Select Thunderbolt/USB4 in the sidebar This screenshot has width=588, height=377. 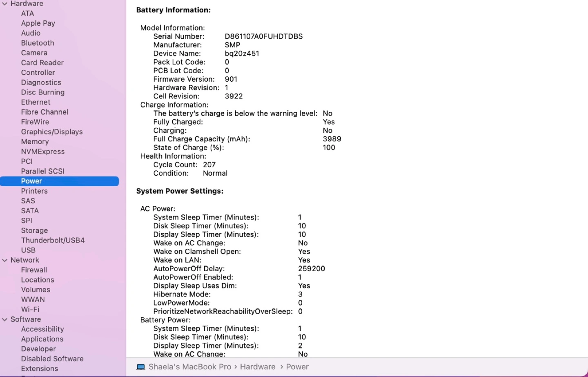(53, 240)
